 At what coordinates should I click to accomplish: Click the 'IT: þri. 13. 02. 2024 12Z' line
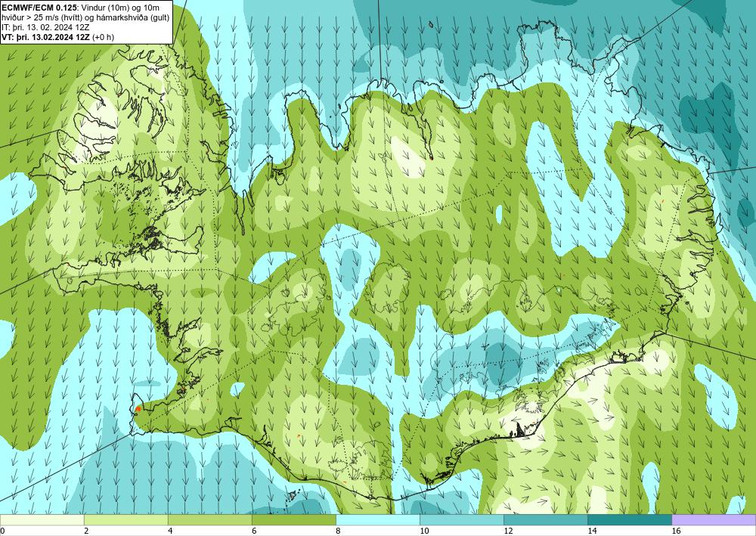44,27
